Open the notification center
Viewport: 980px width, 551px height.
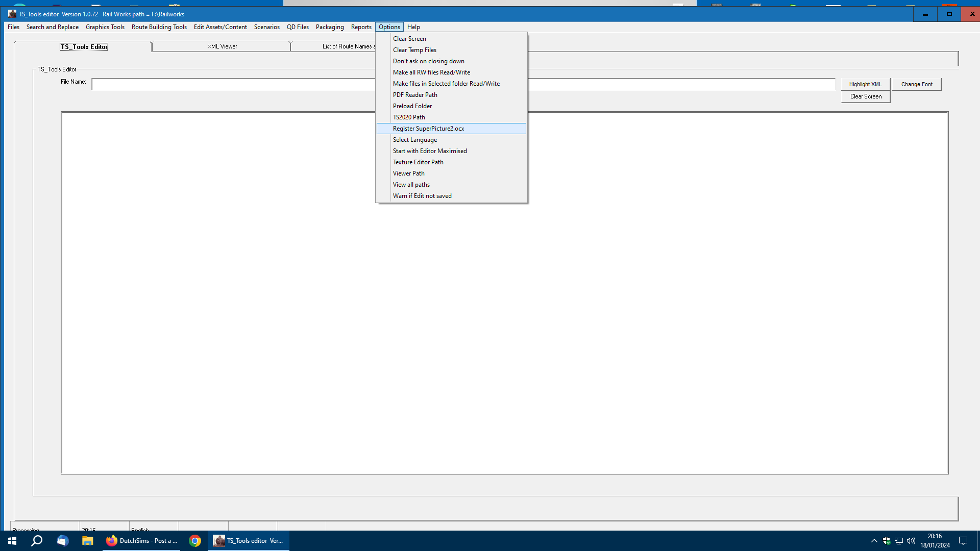pyautogui.click(x=963, y=541)
